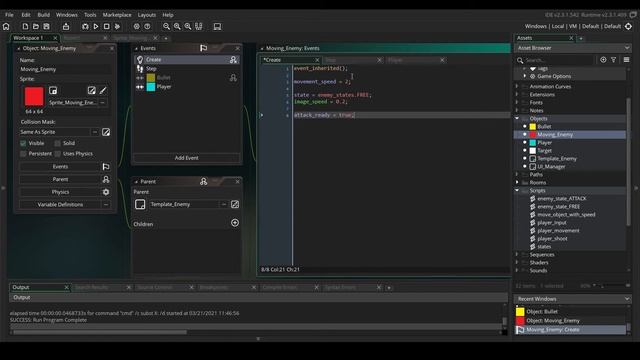Create executable package icon in toolbar
640x360 pixels.
pos(66,27)
